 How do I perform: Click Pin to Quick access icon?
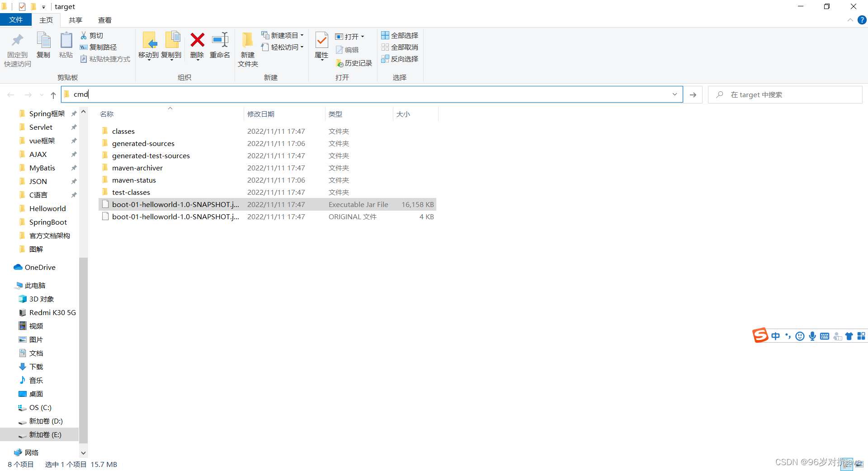[x=17, y=41]
